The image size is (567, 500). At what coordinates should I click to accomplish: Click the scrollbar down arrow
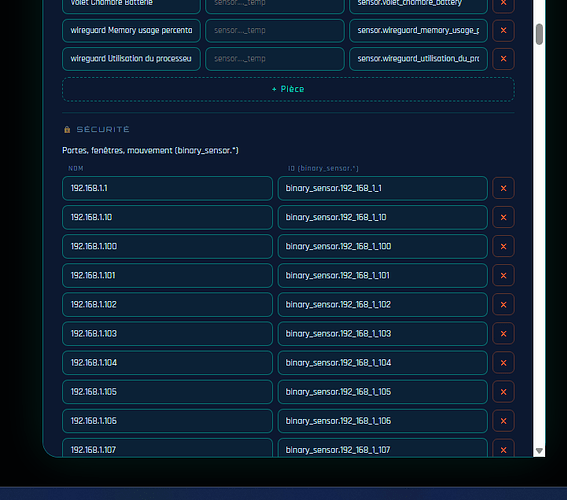tap(539, 451)
